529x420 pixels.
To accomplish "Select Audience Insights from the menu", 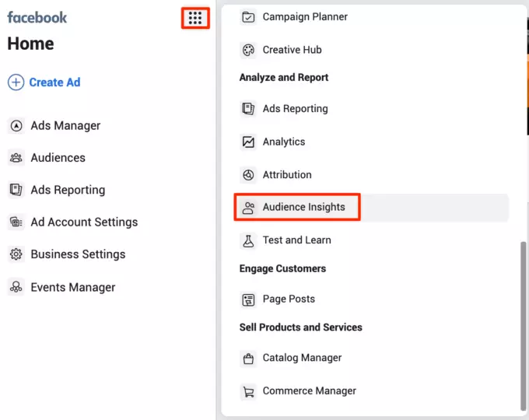I will (x=303, y=208).
